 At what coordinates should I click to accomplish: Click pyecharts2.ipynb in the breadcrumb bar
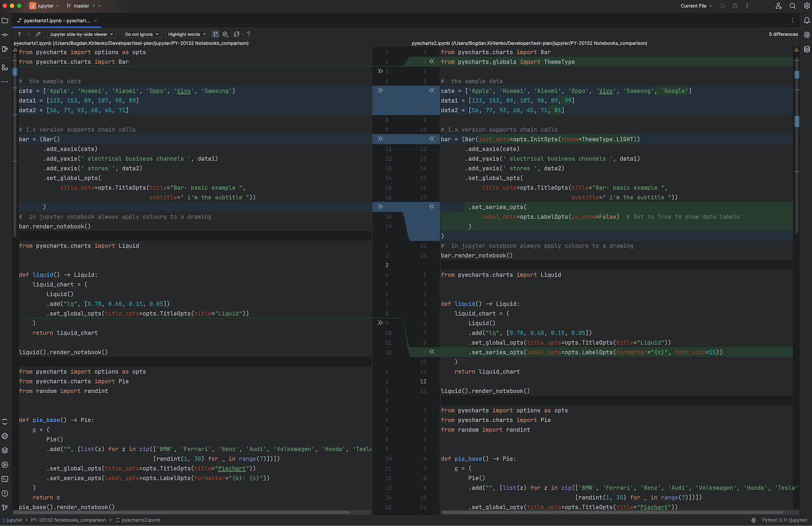click(140, 520)
